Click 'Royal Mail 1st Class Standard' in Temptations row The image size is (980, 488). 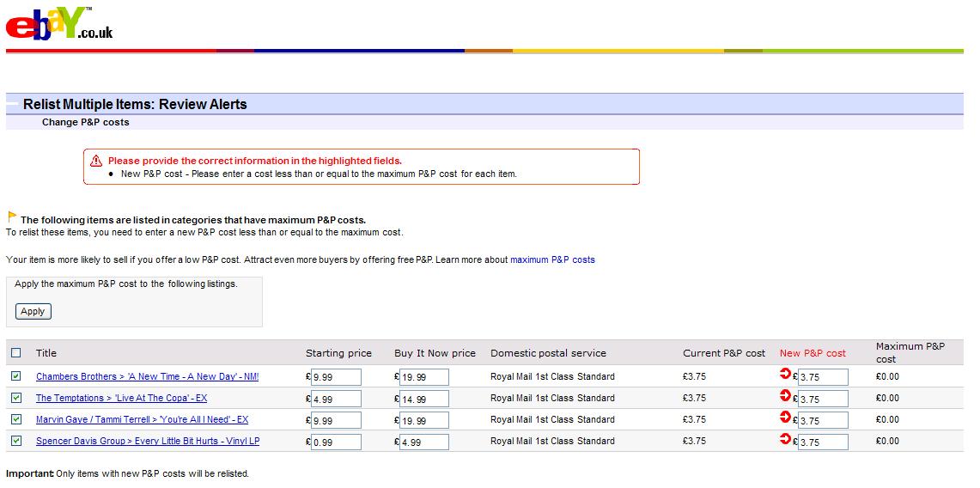pos(552,398)
